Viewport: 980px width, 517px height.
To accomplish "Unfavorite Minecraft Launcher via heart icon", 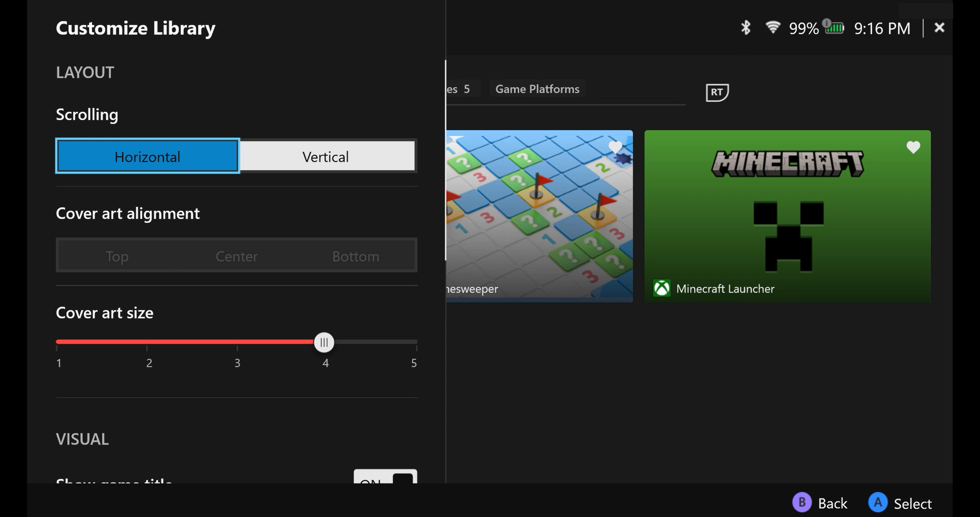I will (913, 147).
